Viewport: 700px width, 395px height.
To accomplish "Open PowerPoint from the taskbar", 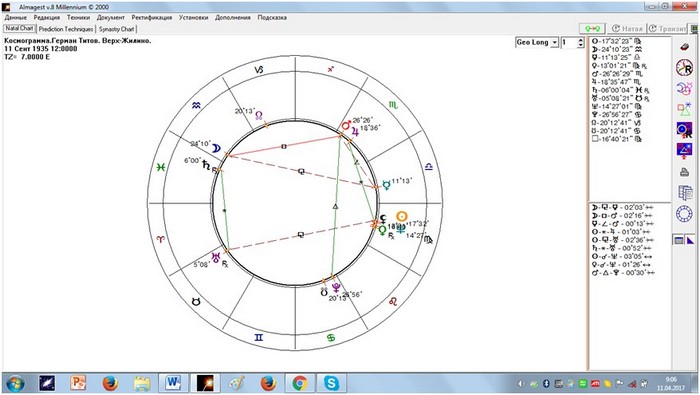I will [x=78, y=383].
